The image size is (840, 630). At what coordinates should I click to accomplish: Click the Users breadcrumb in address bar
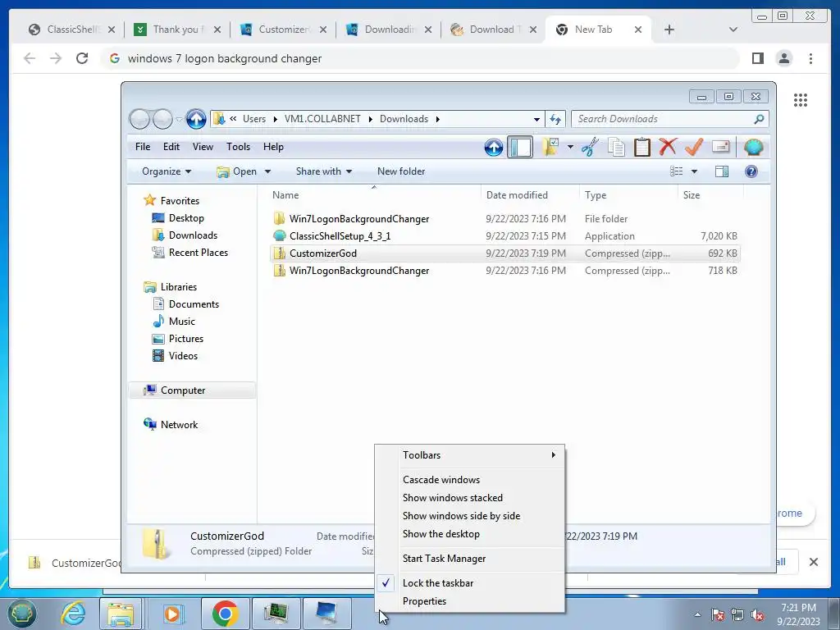point(254,119)
